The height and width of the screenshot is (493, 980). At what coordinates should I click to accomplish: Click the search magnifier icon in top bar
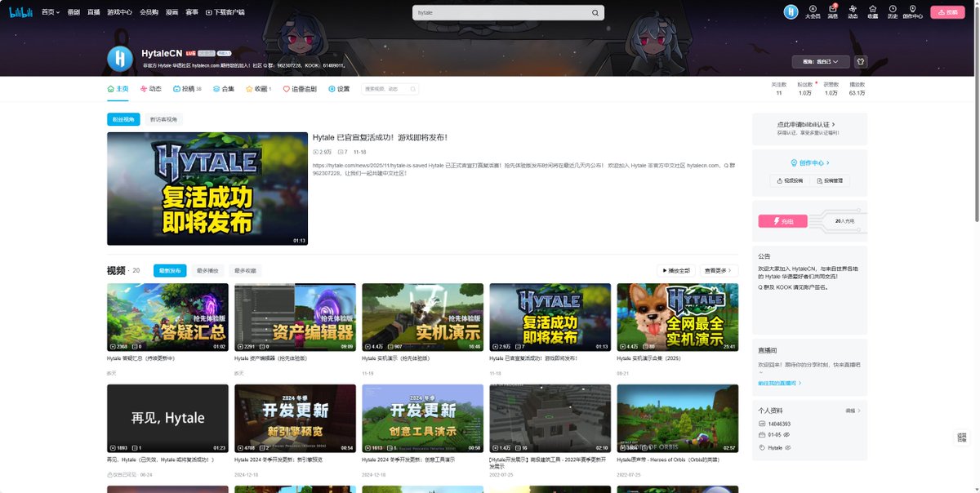pos(595,13)
